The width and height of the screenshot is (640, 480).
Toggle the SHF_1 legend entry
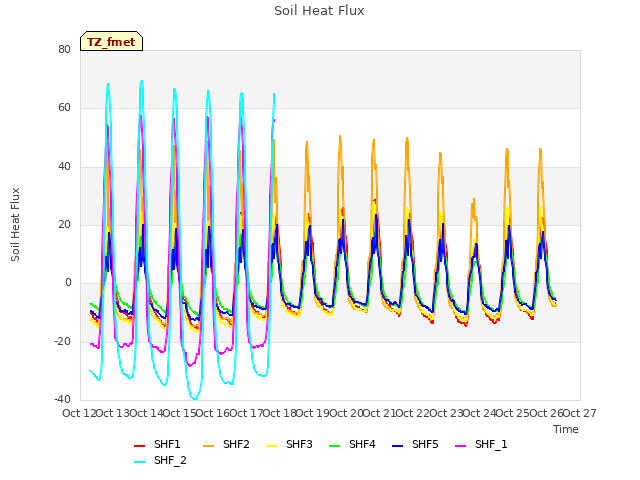click(x=481, y=444)
